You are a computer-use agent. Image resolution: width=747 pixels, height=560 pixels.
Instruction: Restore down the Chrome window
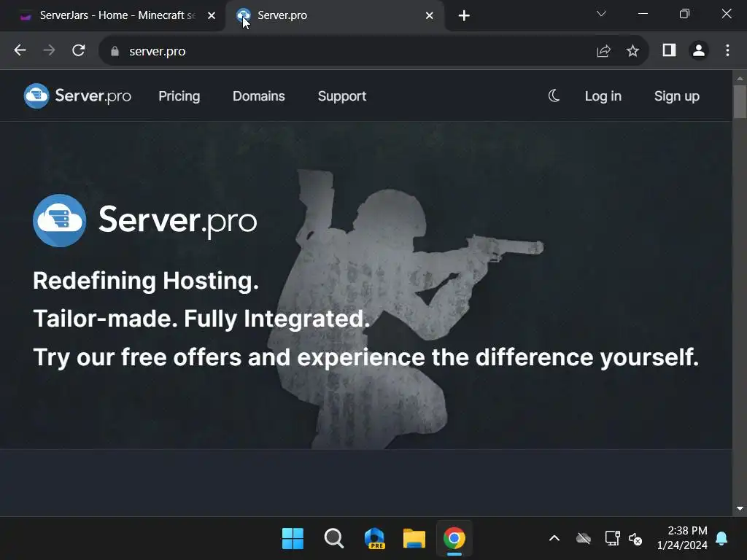(684, 14)
